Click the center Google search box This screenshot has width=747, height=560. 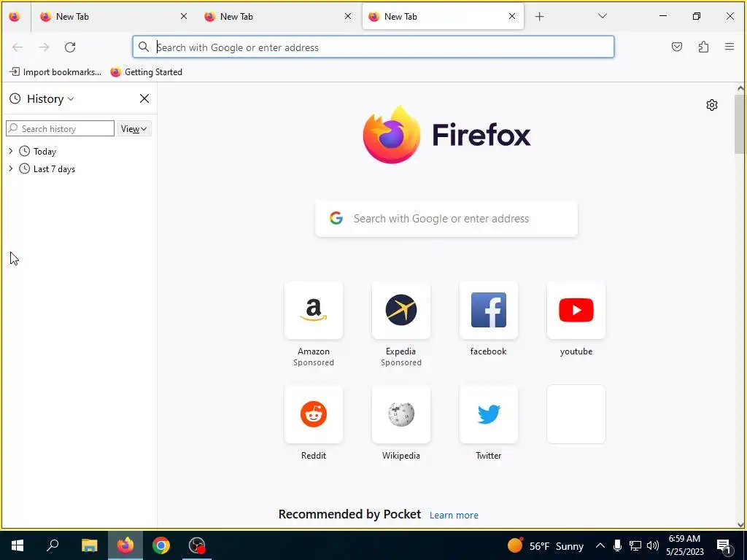(x=446, y=219)
